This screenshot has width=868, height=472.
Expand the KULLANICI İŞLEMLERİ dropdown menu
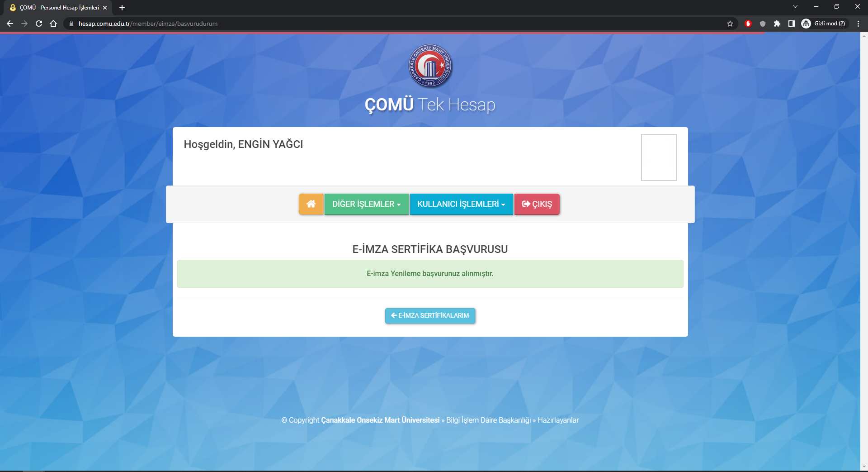tap(461, 204)
